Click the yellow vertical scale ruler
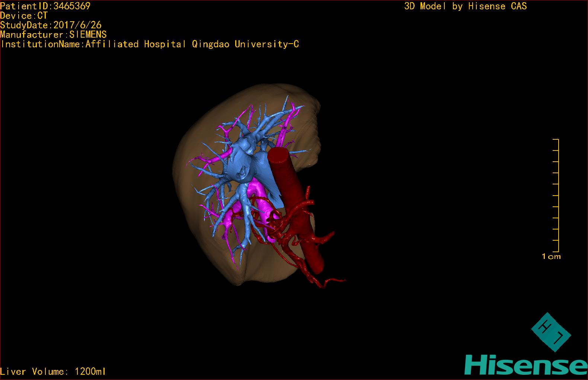This screenshot has height=380, width=588. 556,195
